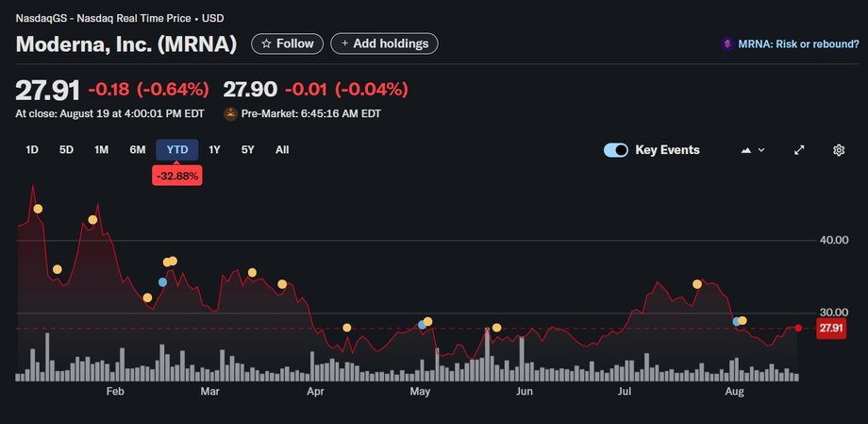Image resolution: width=868 pixels, height=424 pixels.
Task: Click the purple MRNA insight icon
Action: (x=726, y=43)
